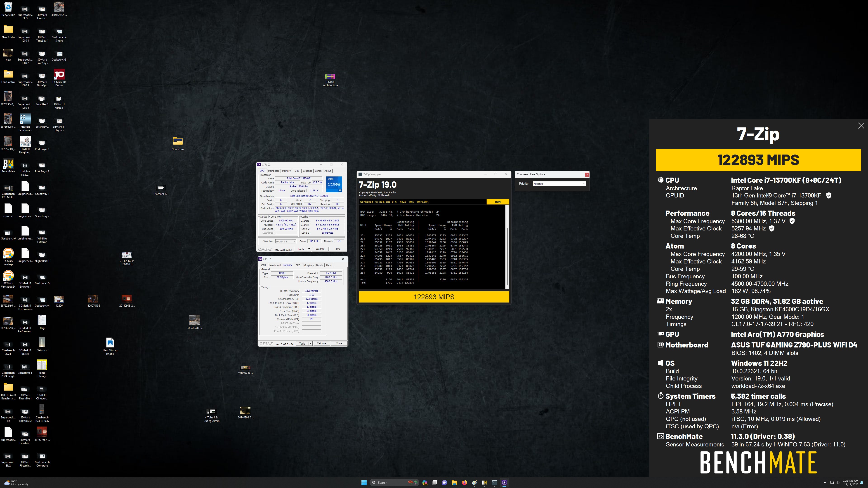Switch to BenchMate in the taskbar
Viewport: 868px width, 488px height.
click(484, 483)
